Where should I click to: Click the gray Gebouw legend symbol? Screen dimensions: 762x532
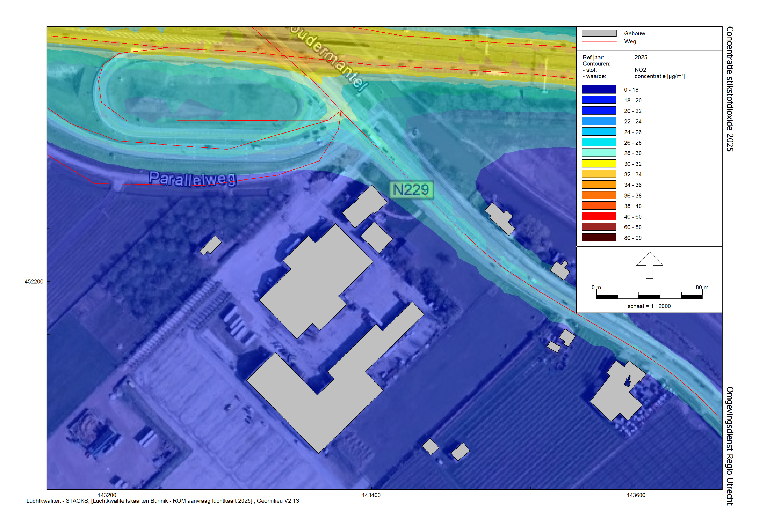(x=599, y=33)
